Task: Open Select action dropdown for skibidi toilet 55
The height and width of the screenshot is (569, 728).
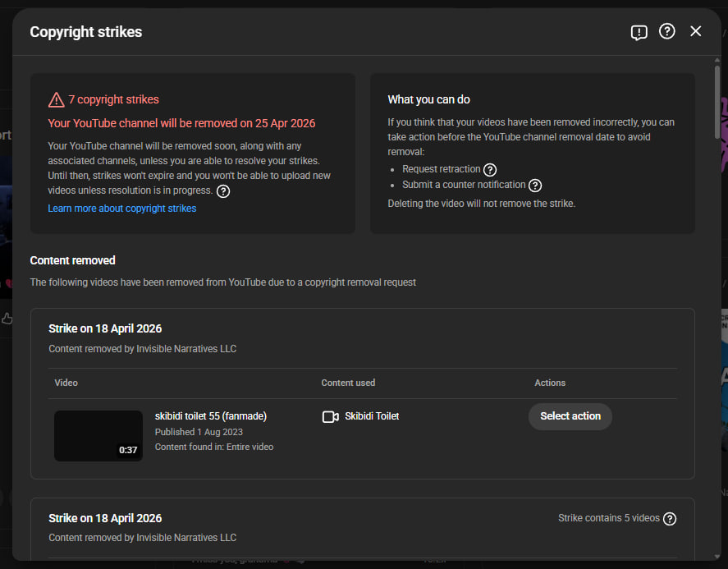Action: point(570,416)
